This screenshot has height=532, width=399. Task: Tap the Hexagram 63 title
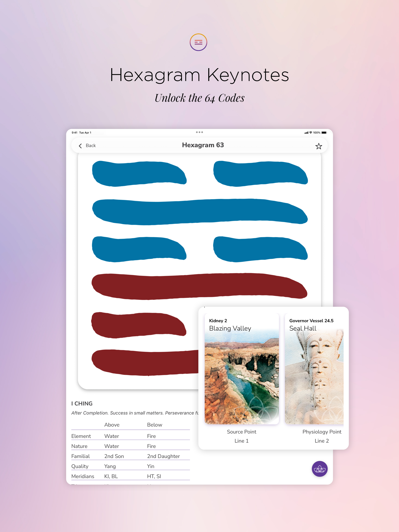click(x=203, y=145)
